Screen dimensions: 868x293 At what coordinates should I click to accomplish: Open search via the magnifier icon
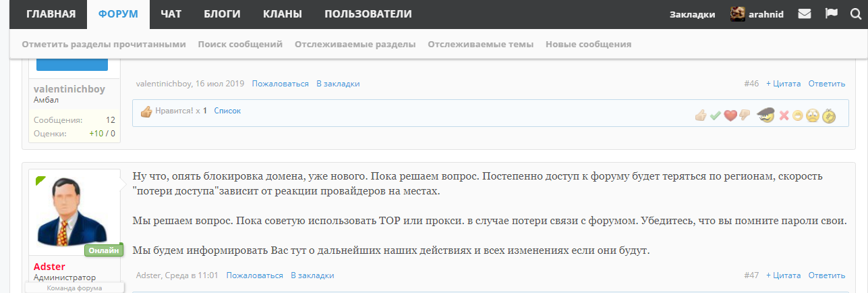click(855, 14)
